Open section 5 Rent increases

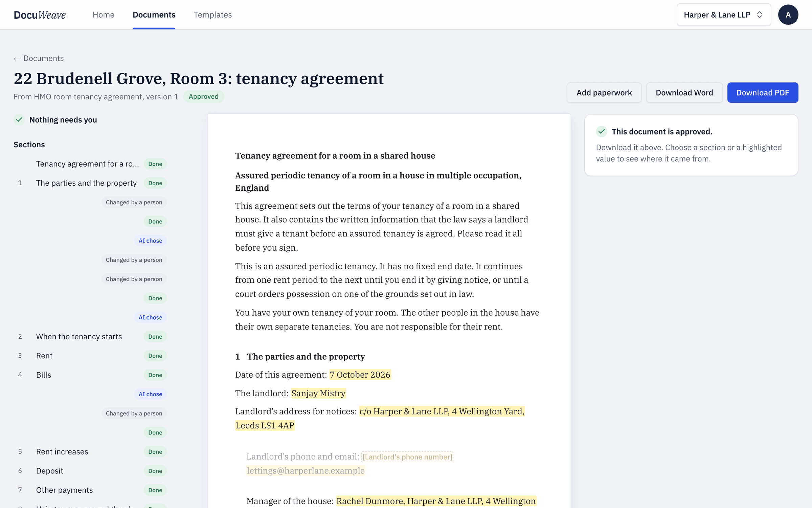90,452
